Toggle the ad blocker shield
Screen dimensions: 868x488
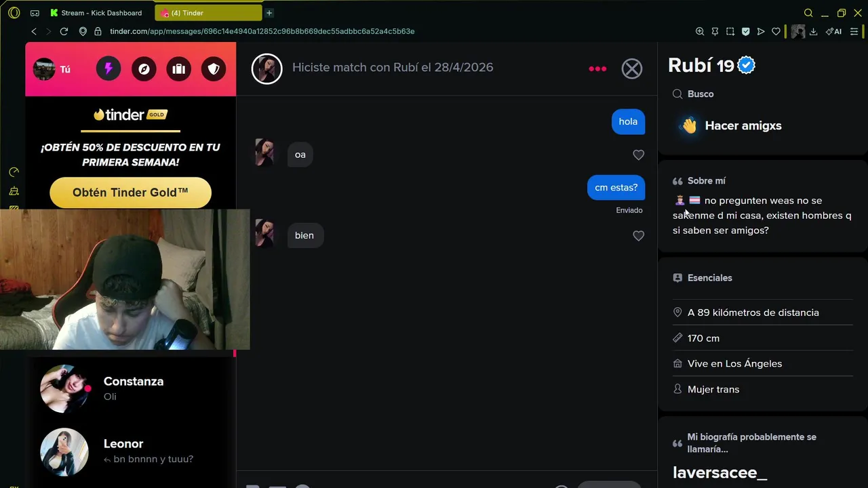[745, 31]
